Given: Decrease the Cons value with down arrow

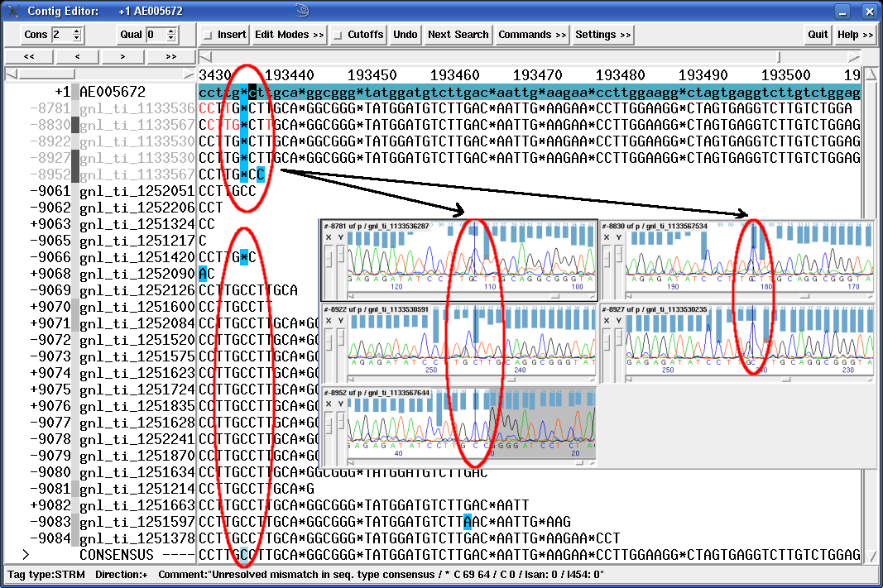Looking at the screenshot, I should pyautogui.click(x=77, y=38).
